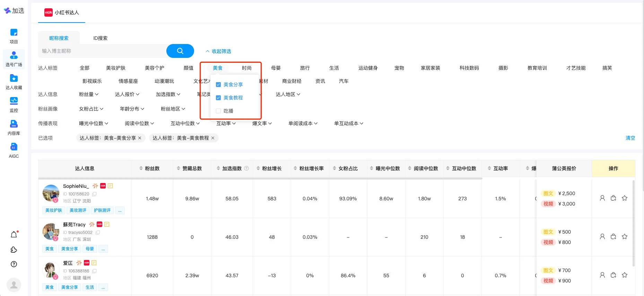Expand the 加选指数 filter dropdown
Image resolution: width=644 pixels, height=296 pixels.
point(168,94)
